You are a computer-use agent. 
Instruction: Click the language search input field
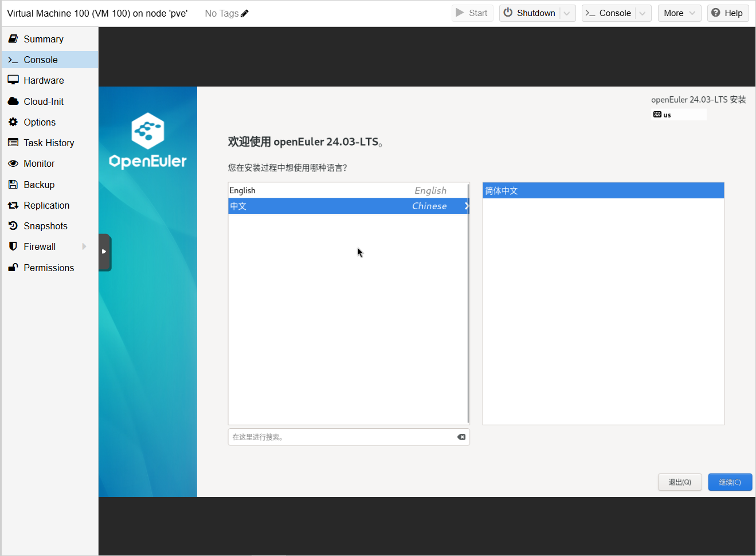pos(341,437)
